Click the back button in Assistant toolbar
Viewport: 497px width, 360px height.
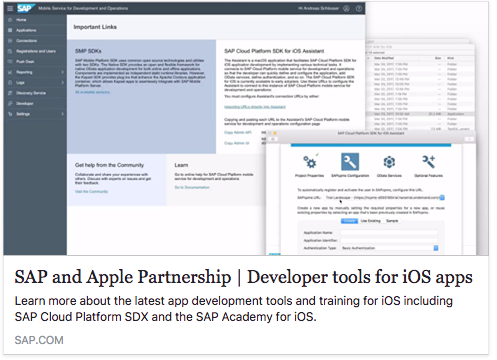click(273, 139)
